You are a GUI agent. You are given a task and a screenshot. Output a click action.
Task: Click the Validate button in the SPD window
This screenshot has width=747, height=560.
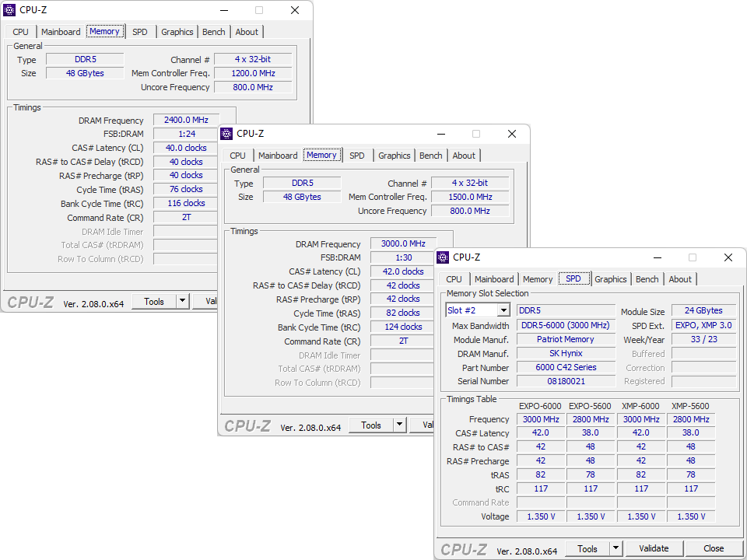point(654,548)
